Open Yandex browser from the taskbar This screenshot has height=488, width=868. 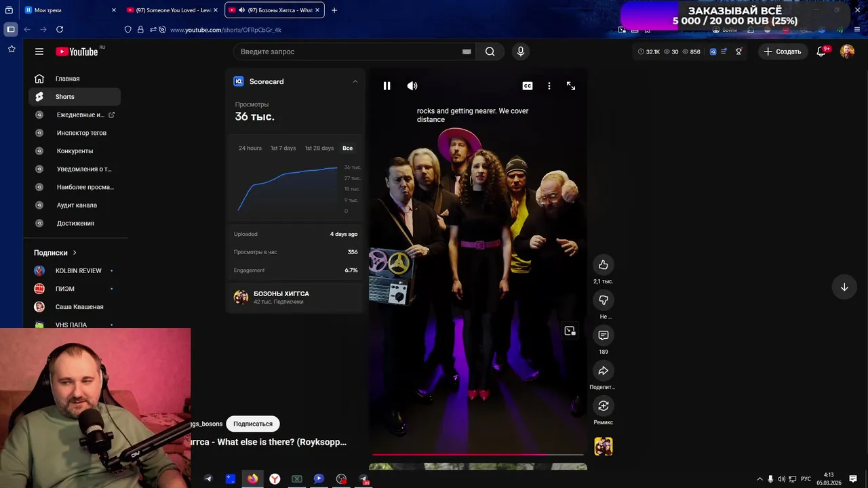pyautogui.click(x=275, y=479)
